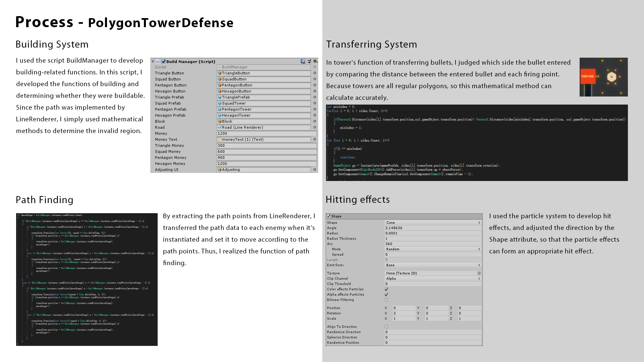Collapse the Build Manager component foldout
The height and width of the screenshot is (362, 644).
[x=153, y=62]
